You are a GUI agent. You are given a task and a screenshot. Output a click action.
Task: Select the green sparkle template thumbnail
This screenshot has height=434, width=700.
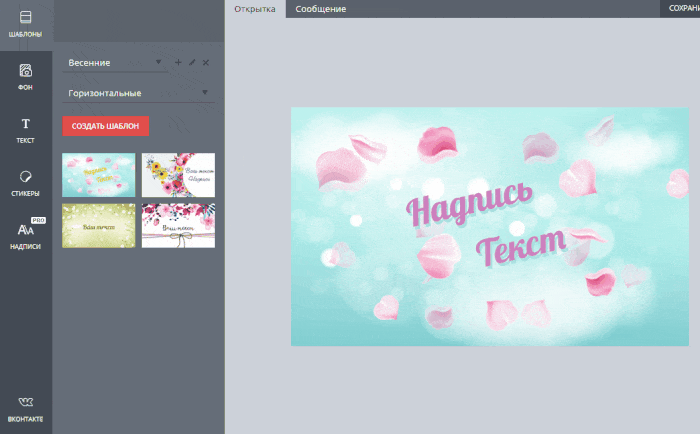click(x=99, y=225)
